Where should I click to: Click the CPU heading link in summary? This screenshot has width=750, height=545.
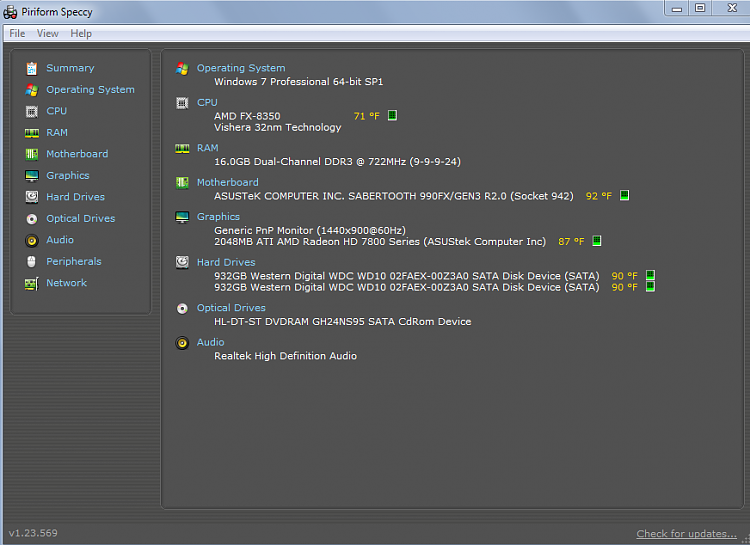(x=207, y=102)
